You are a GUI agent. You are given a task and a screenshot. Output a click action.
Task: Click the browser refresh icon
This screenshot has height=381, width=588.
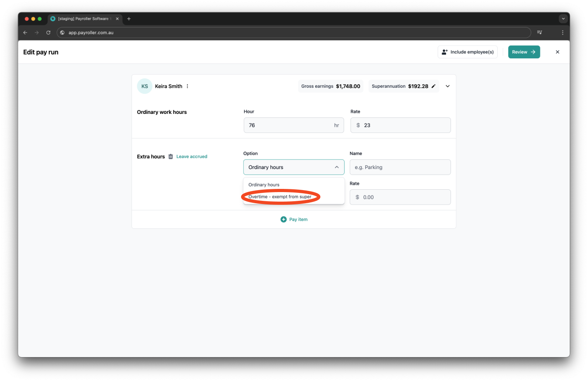48,33
